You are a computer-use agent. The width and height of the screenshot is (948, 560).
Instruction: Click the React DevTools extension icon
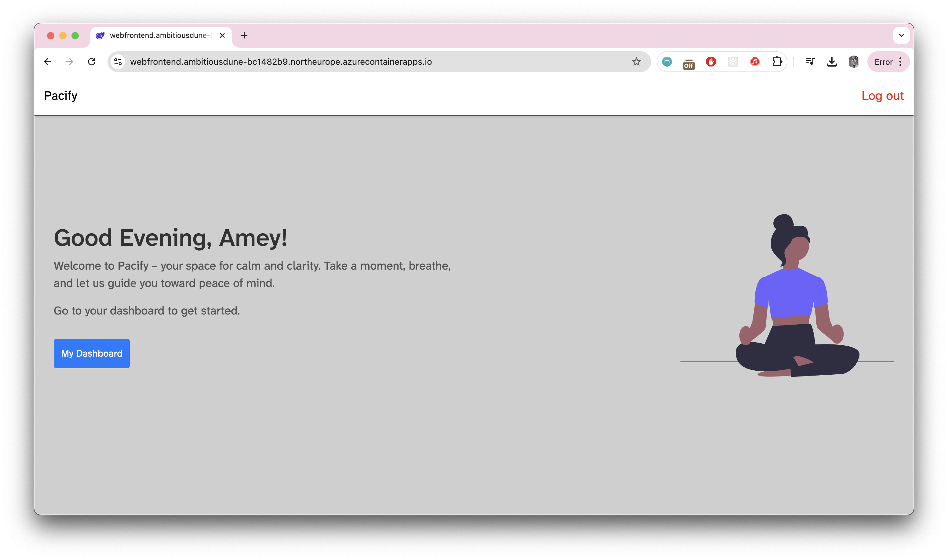(x=732, y=61)
